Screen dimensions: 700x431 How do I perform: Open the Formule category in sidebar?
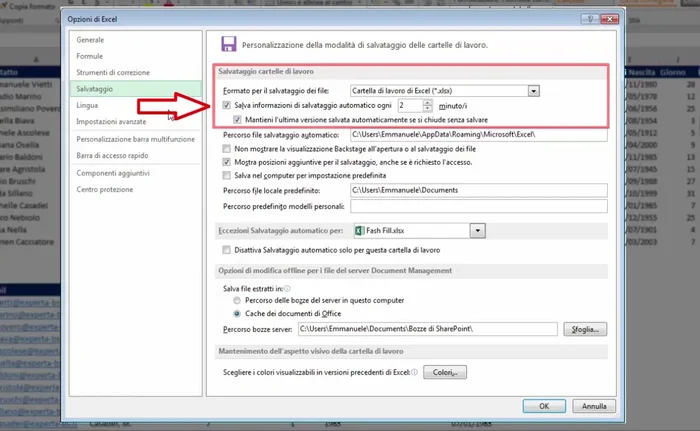click(90, 57)
